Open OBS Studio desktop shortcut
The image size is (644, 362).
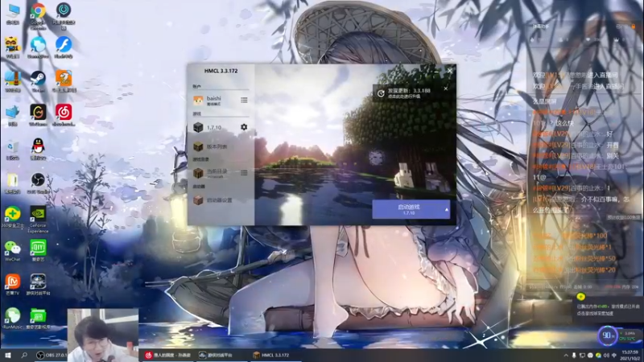38,183
